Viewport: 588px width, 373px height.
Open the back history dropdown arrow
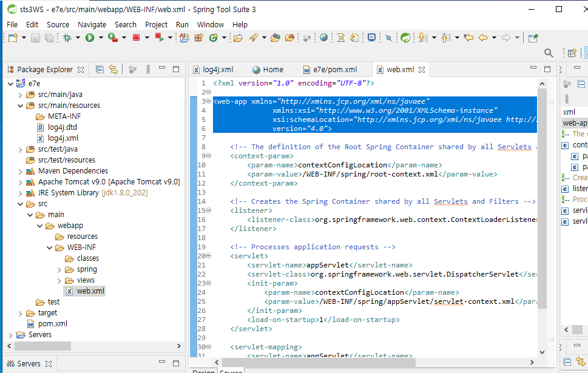pyautogui.click(x=494, y=38)
